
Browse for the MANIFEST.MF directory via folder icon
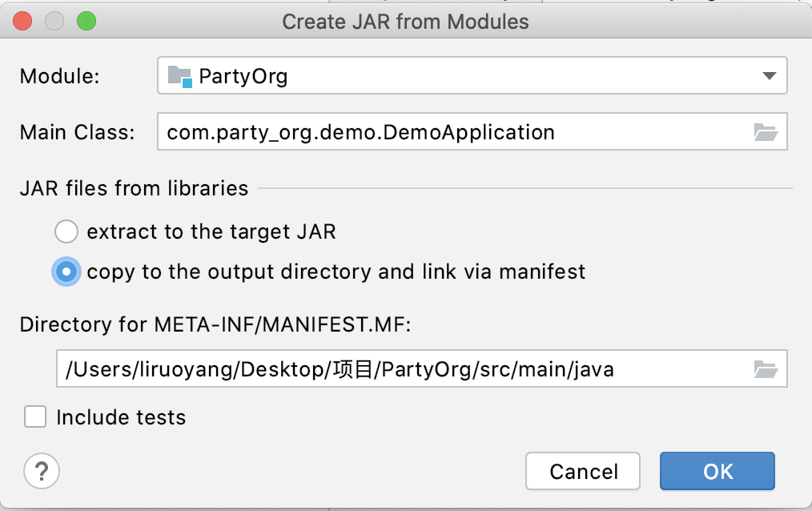pyautogui.click(x=766, y=368)
